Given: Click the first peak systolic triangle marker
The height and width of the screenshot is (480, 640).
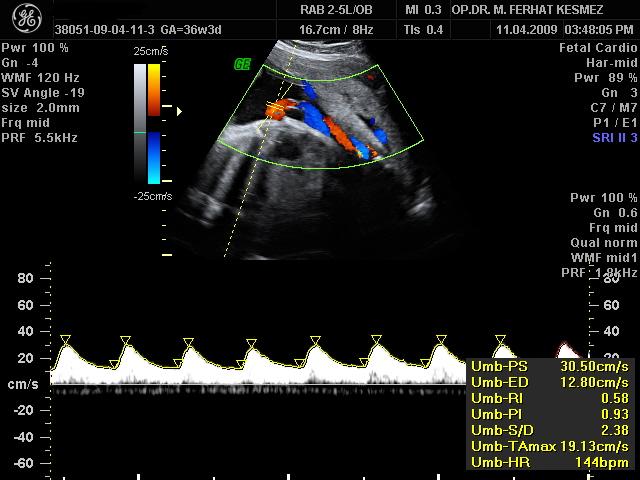Looking at the screenshot, I should 65,341.
